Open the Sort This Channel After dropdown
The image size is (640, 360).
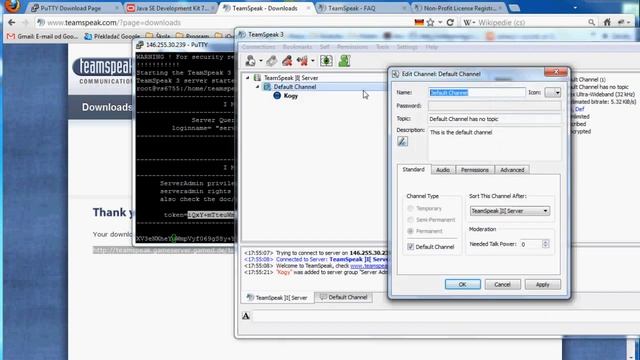point(510,211)
